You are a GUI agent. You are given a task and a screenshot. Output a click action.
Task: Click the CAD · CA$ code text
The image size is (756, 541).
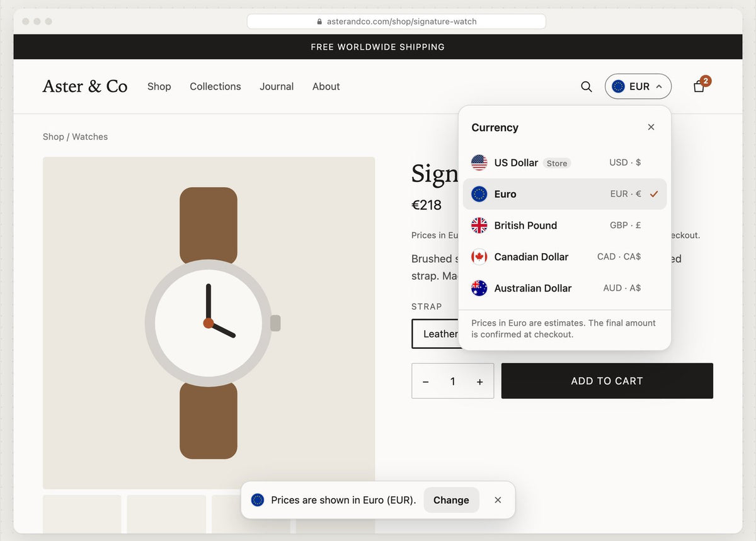(619, 256)
